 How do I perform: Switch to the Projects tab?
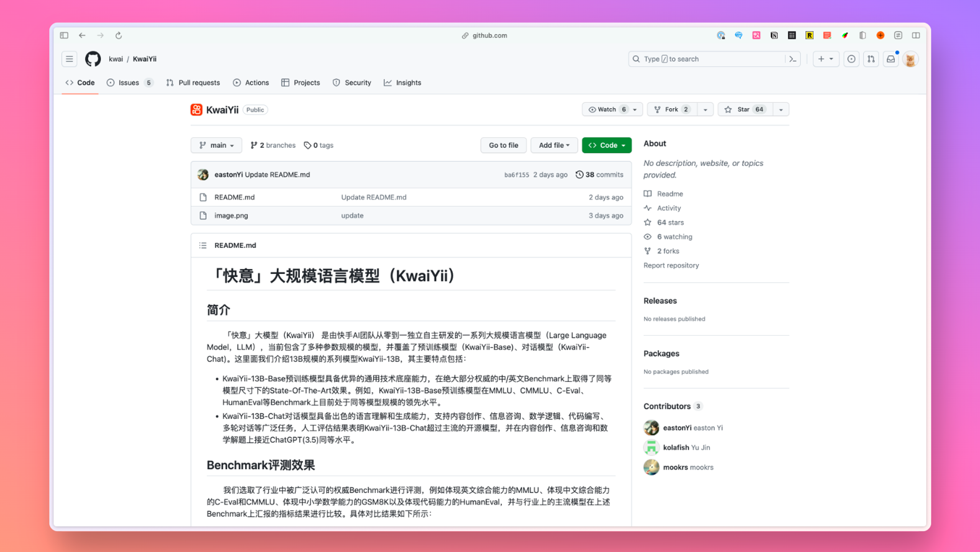pyautogui.click(x=301, y=82)
